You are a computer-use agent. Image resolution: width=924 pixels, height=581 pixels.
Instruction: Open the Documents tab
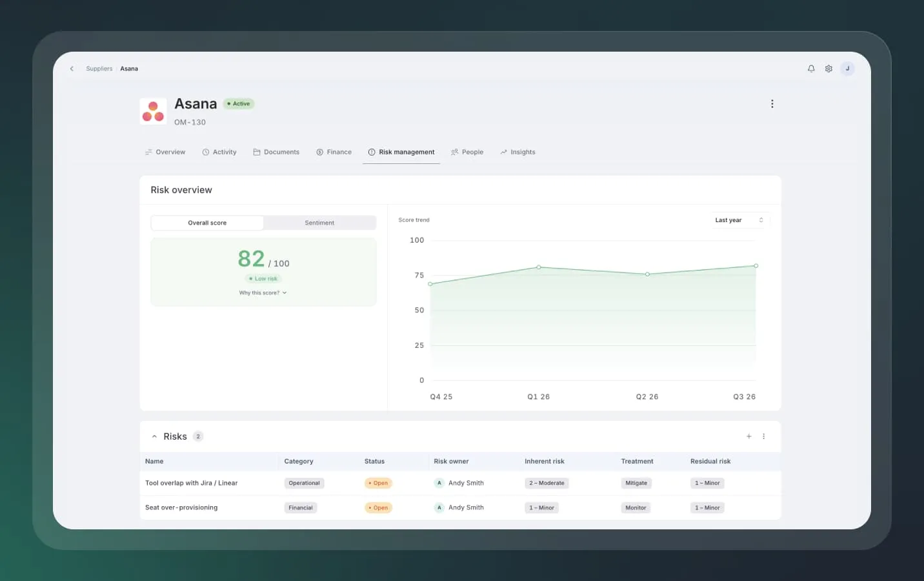[276, 152]
